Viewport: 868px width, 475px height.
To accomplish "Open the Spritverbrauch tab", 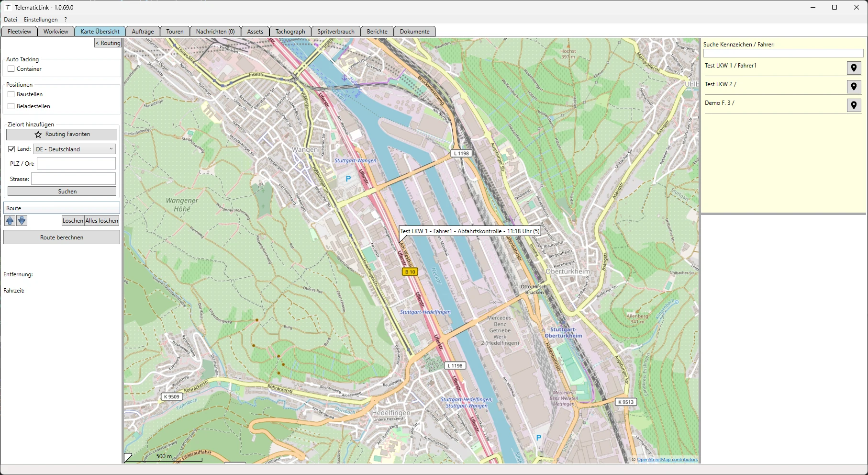I will (x=336, y=32).
